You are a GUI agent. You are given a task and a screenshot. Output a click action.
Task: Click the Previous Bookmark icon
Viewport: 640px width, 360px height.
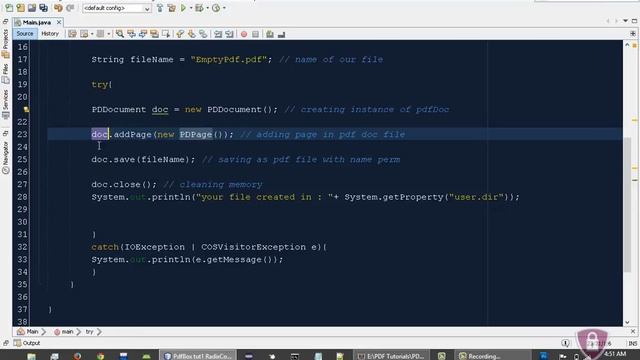pos(180,34)
